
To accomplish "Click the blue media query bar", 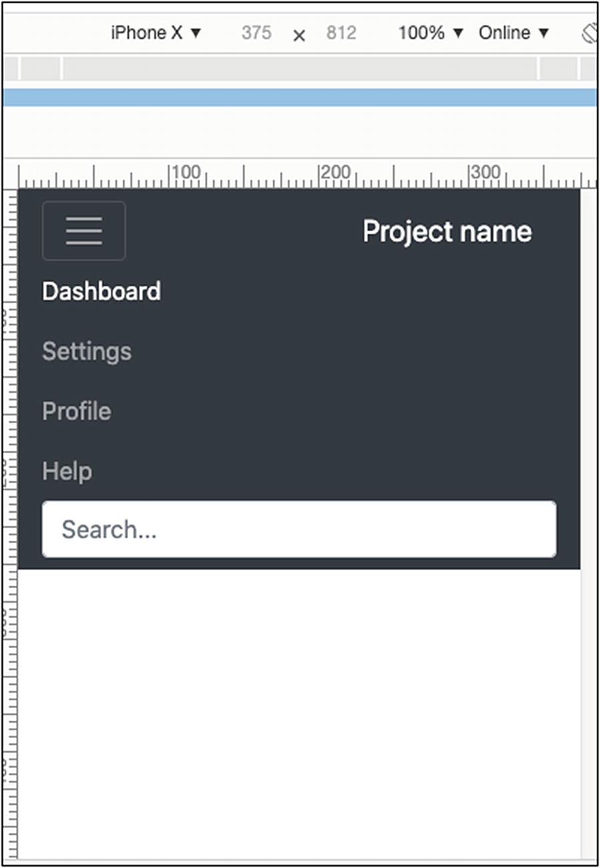I will (x=300, y=97).
